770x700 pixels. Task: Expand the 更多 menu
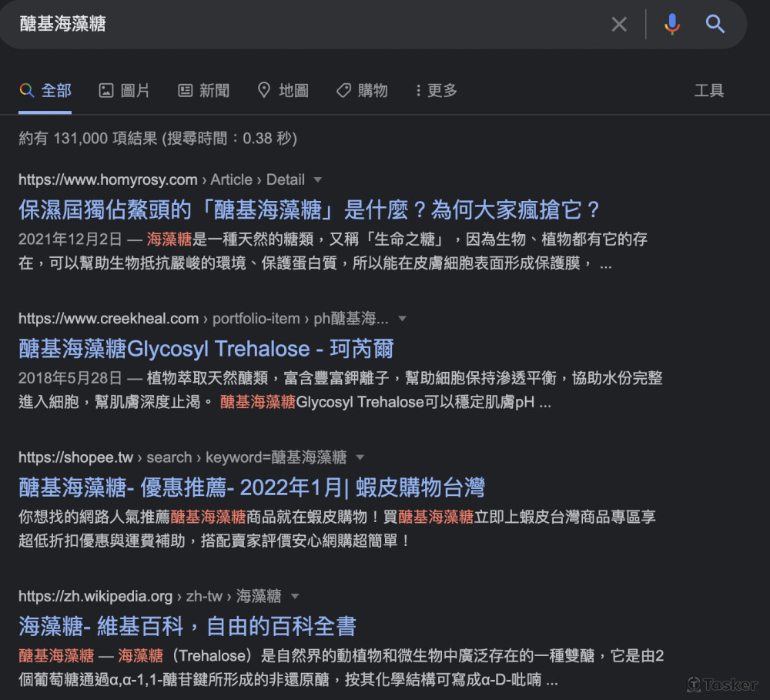tap(436, 90)
